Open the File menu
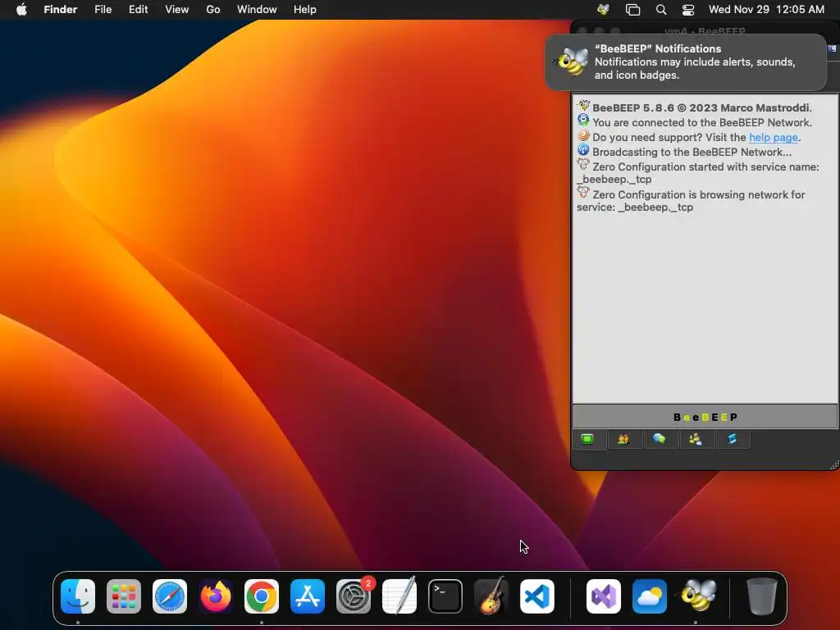Viewport: 840px width, 630px height. [103, 10]
